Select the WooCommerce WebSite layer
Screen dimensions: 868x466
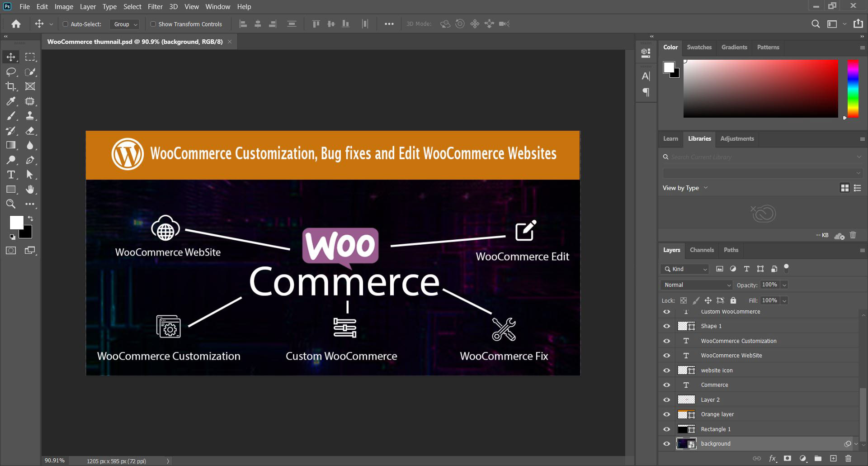[x=767, y=356]
